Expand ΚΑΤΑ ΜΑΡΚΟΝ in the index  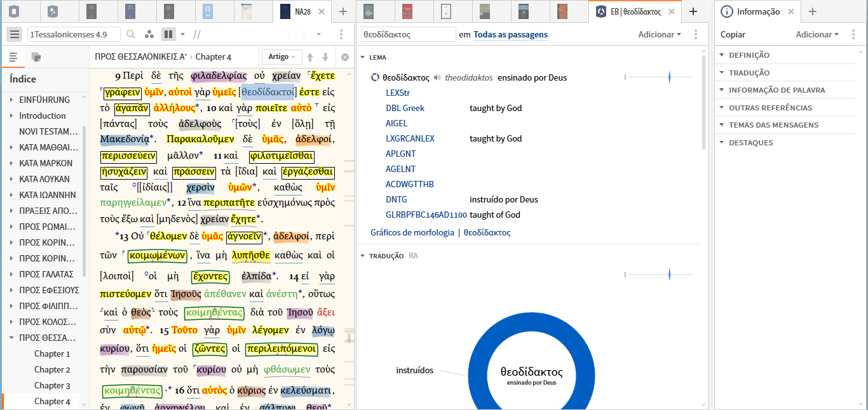click(11, 163)
